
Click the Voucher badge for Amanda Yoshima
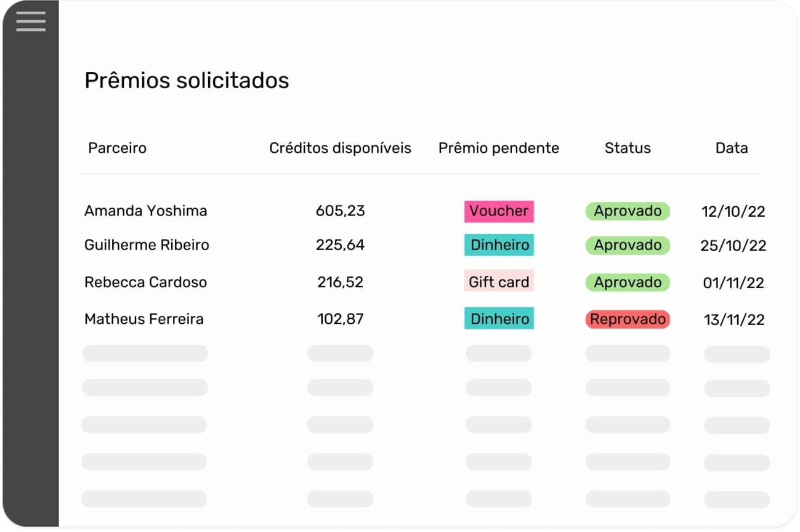coord(499,211)
